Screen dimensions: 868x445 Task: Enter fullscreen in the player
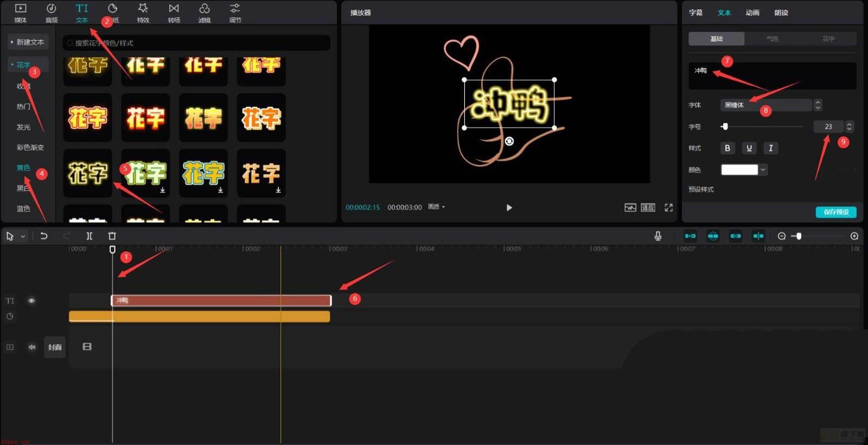click(668, 207)
